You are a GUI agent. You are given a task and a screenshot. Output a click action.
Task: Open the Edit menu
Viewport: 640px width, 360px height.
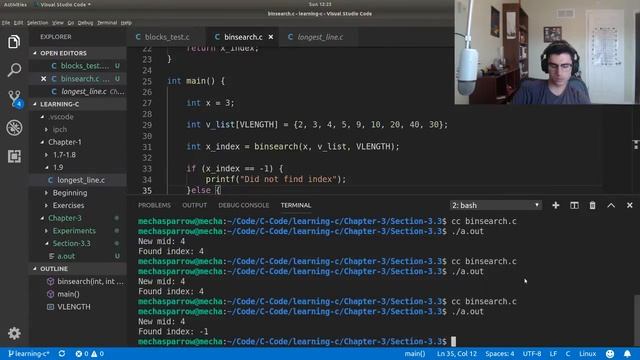point(18,23)
